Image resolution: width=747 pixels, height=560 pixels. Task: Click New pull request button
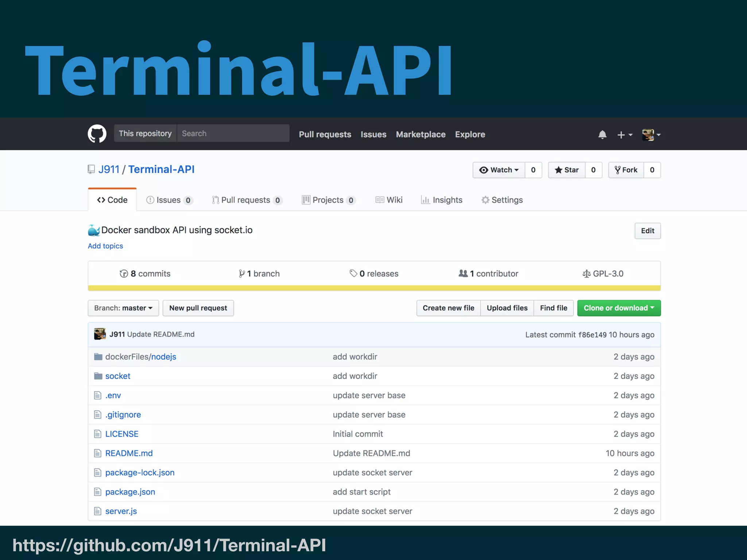198,308
